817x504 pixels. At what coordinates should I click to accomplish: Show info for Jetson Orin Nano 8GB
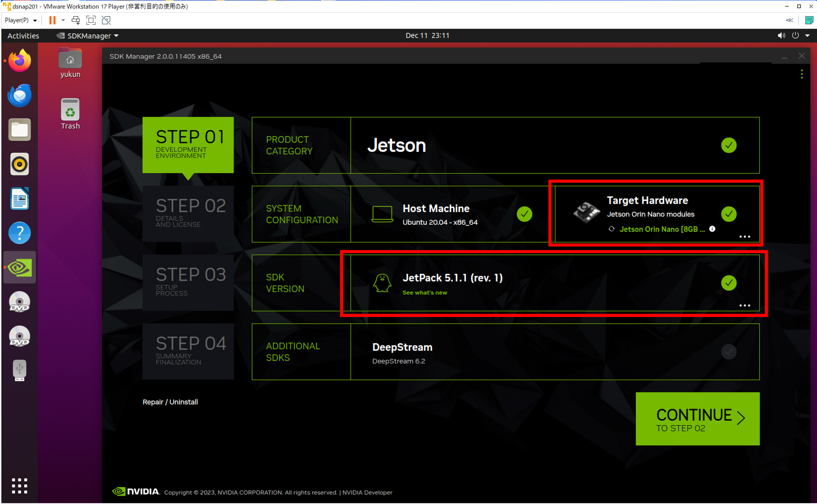point(712,229)
